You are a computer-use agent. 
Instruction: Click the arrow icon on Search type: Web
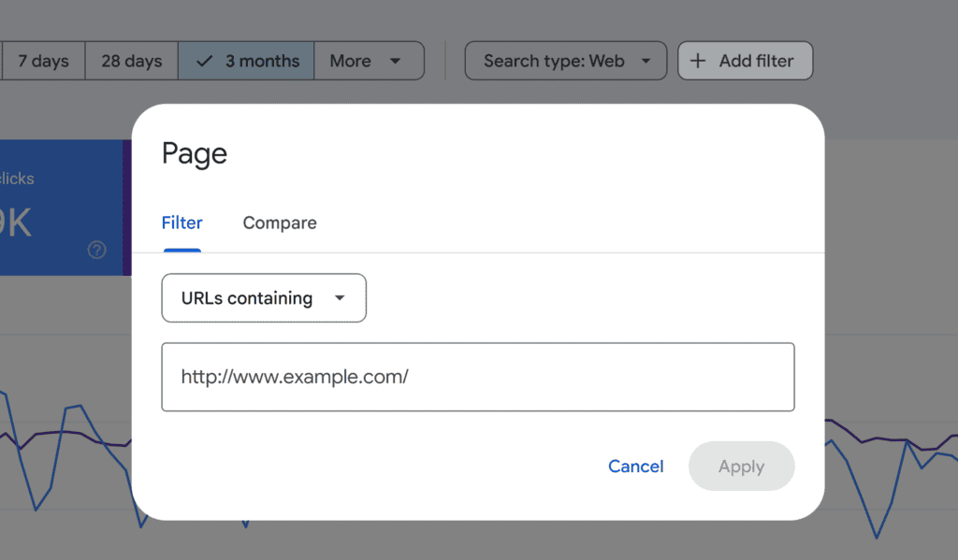coord(646,59)
